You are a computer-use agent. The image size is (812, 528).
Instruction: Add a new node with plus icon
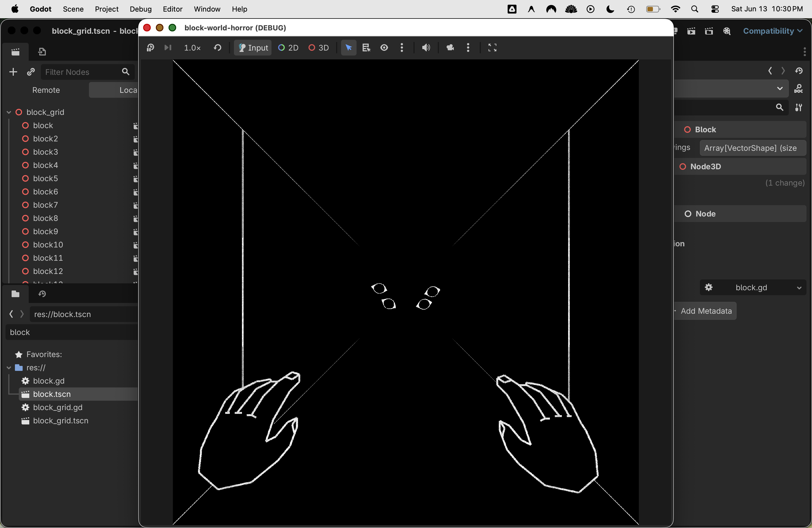pos(13,72)
